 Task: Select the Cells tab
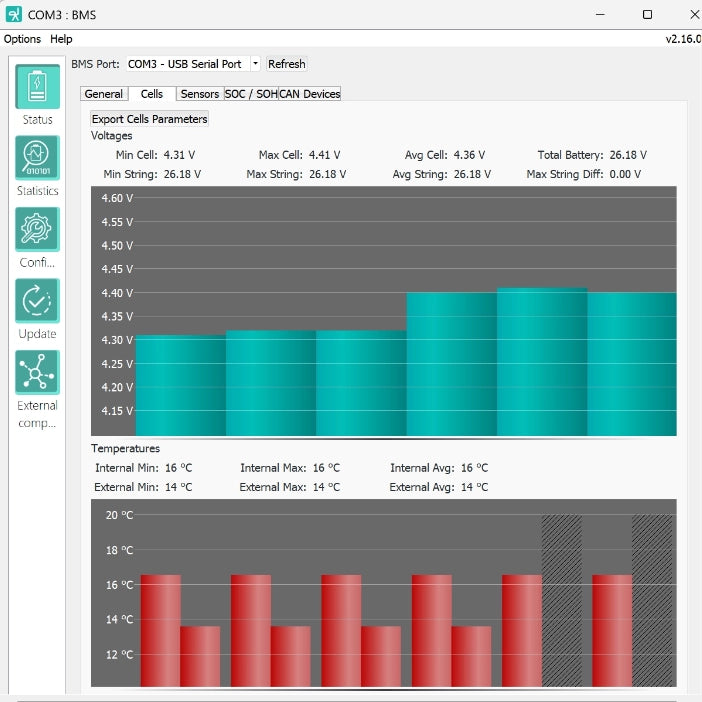coord(152,94)
